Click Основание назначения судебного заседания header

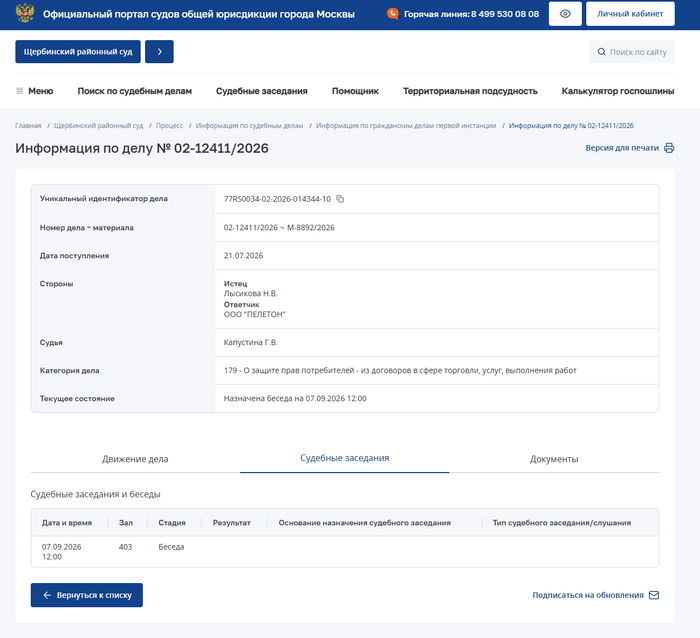365,523
